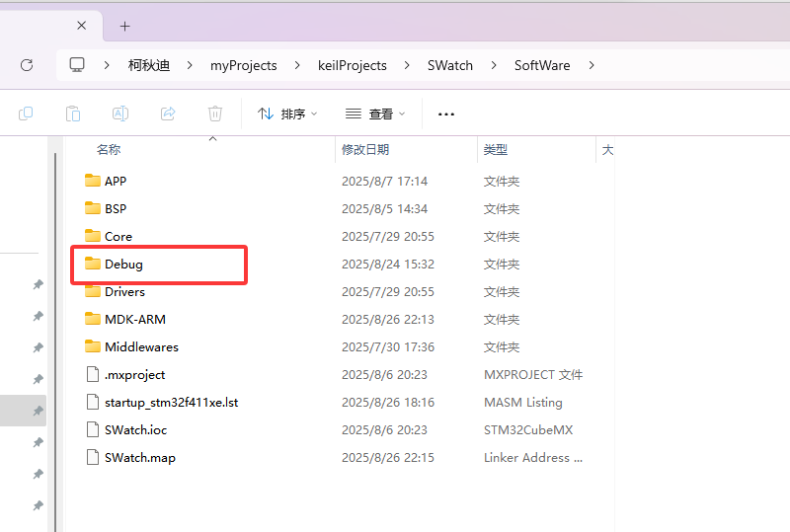Click the Share icon in the toolbar
This screenshot has height=532, width=790.
point(168,114)
